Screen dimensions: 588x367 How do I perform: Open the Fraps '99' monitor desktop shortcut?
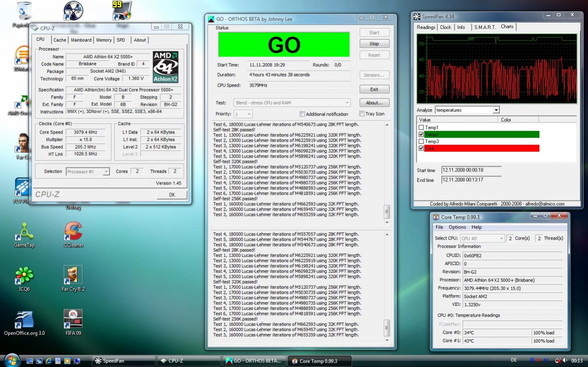122,11
